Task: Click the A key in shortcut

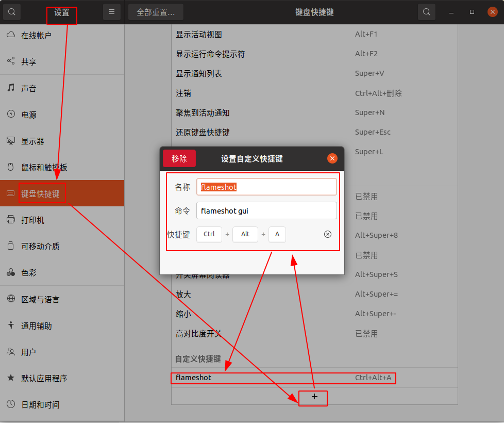Action: [277, 234]
